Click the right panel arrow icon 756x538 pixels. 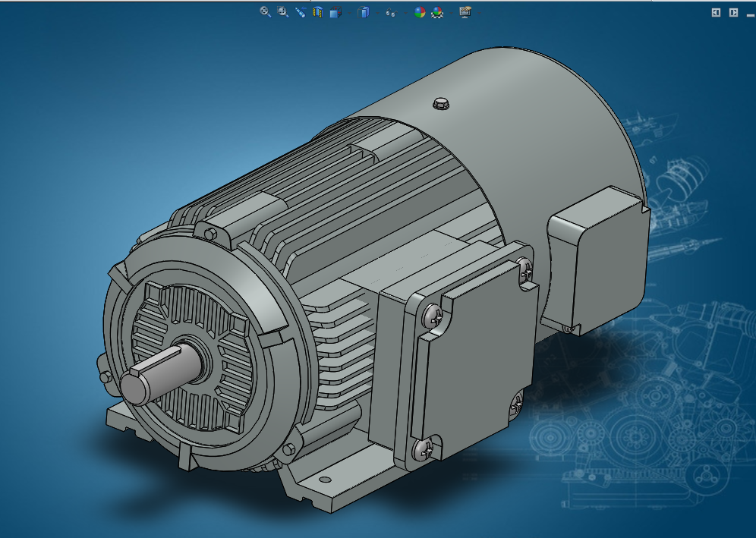pyautogui.click(x=733, y=13)
